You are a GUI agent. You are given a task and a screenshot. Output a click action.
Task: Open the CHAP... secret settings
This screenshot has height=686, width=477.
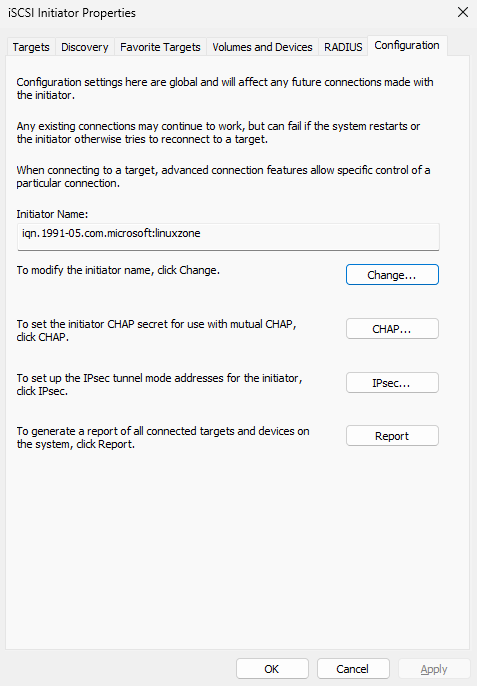pos(392,329)
